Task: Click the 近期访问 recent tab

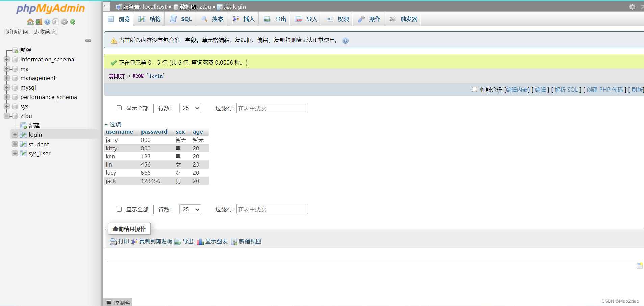Action: click(x=17, y=32)
